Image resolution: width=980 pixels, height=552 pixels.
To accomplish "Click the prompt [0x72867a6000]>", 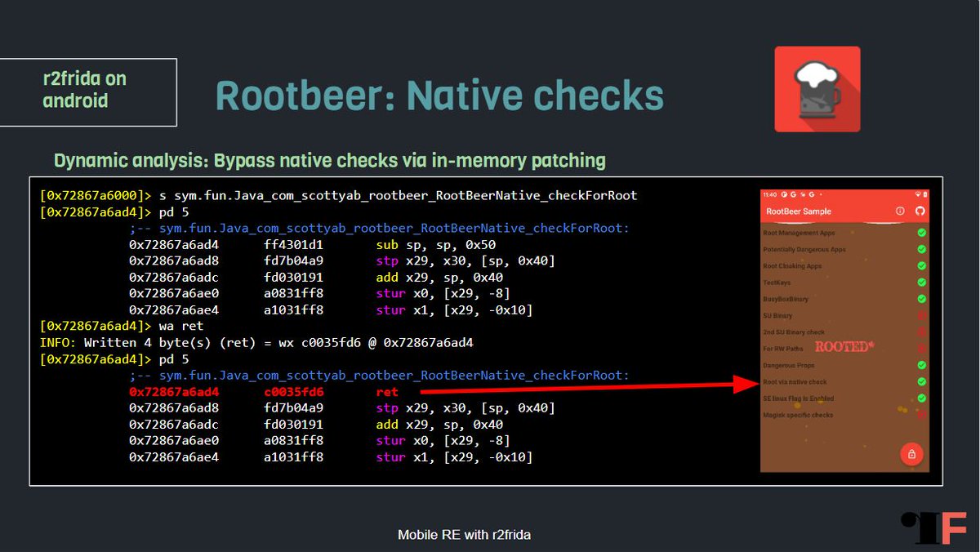I will click(x=96, y=196).
